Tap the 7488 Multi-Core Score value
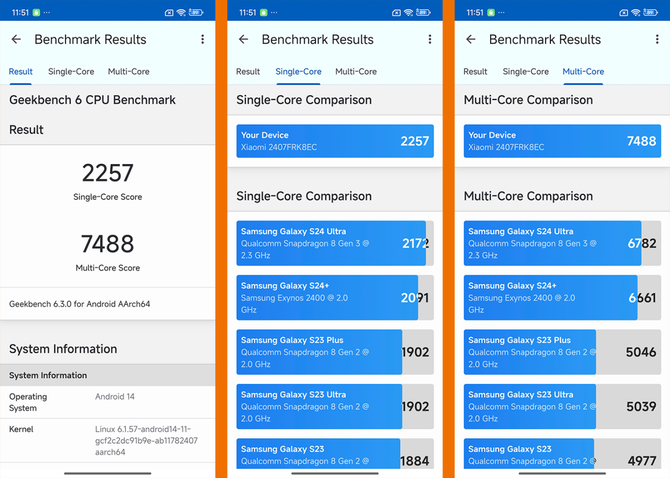 coord(108,243)
